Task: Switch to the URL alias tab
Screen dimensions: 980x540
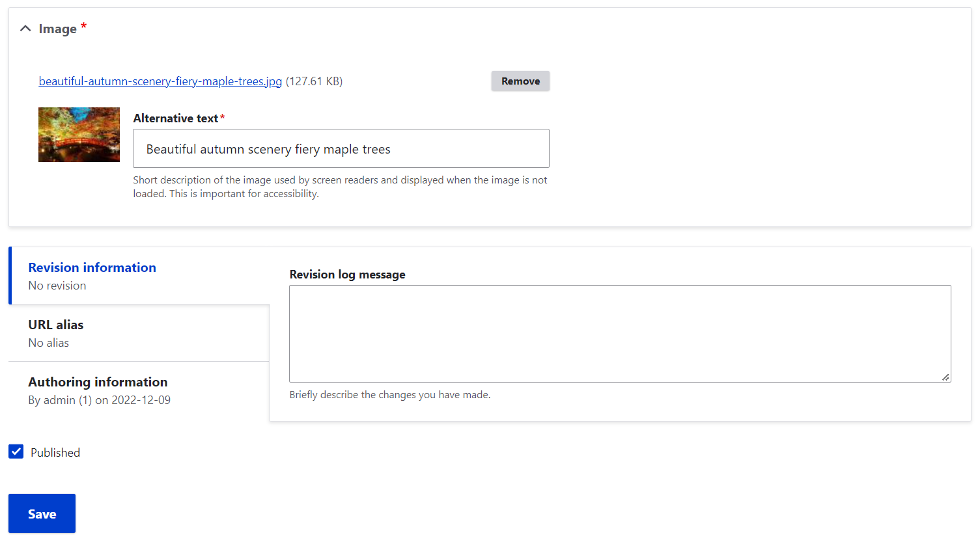Action: click(x=55, y=324)
